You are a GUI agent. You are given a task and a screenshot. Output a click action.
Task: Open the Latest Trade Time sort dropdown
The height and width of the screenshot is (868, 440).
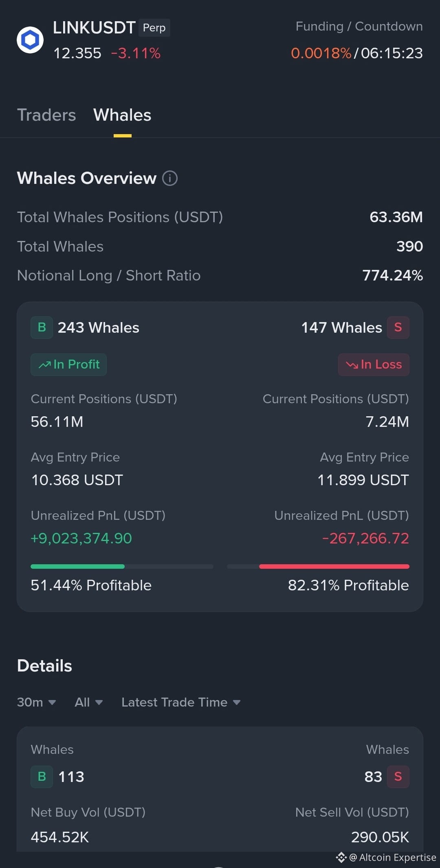[x=181, y=702]
